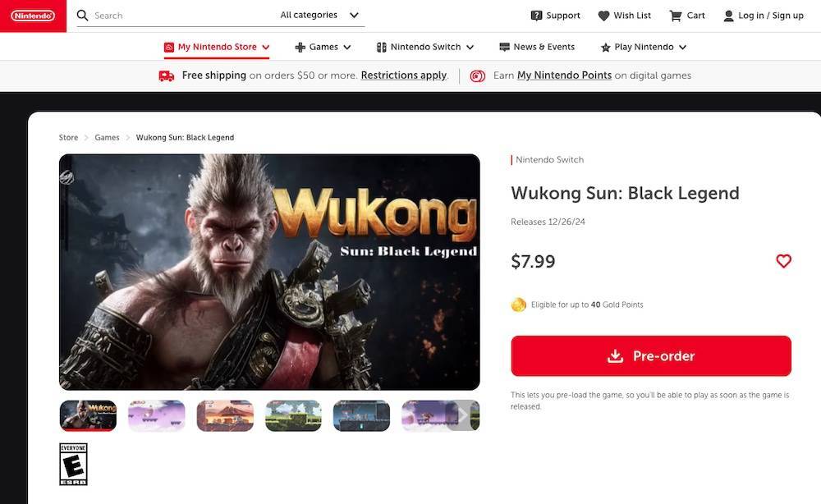Click the Log in / Sign up profile icon

pos(728,16)
